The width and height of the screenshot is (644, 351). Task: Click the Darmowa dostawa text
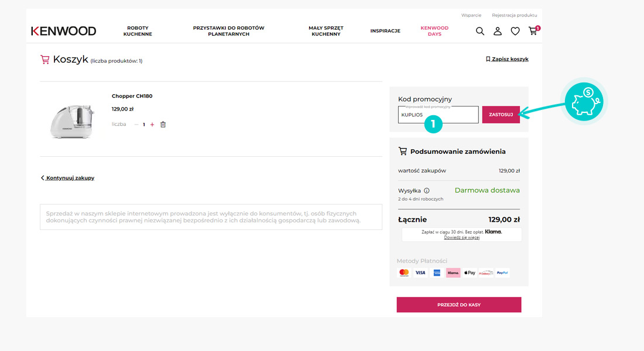(x=487, y=191)
